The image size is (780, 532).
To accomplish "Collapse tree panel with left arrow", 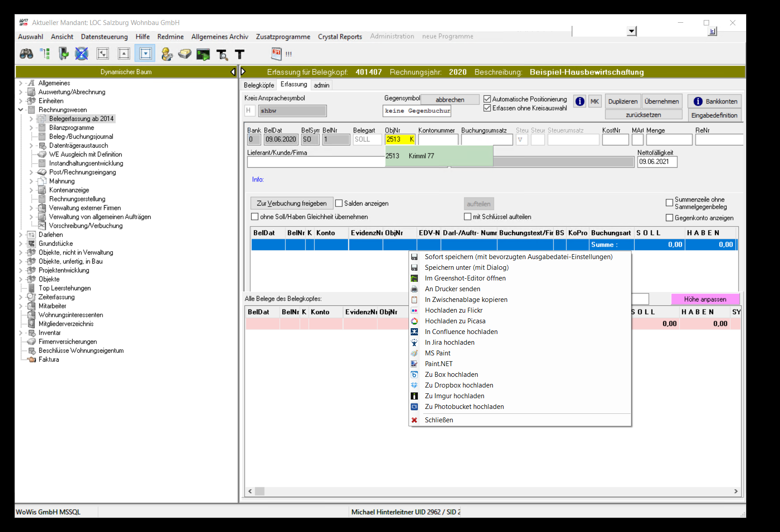I will [233, 72].
